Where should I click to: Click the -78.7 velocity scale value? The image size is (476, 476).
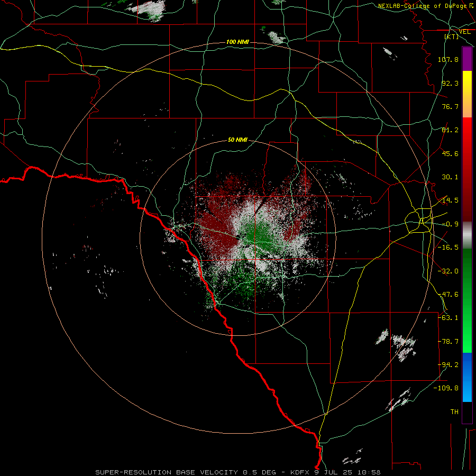(x=448, y=342)
